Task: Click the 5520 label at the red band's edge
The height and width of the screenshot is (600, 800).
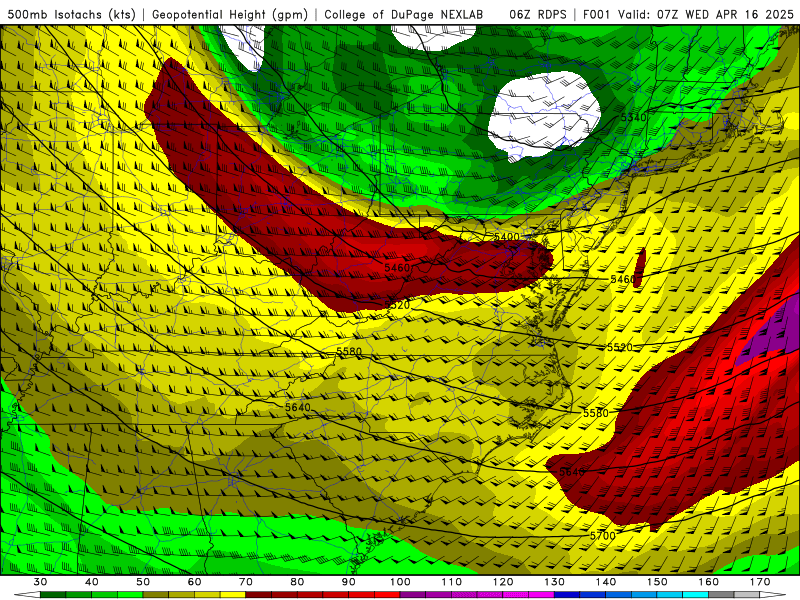Action: tap(397, 305)
